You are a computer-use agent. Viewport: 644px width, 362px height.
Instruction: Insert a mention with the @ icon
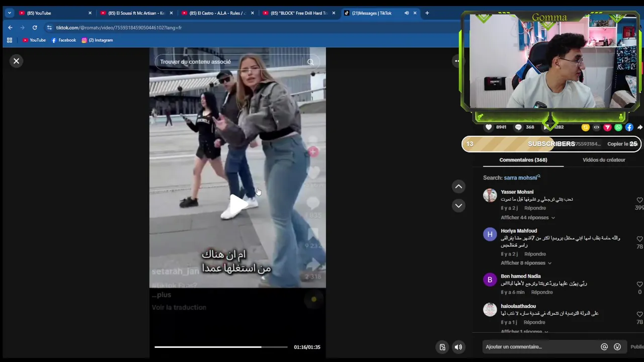(x=604, y=347)
